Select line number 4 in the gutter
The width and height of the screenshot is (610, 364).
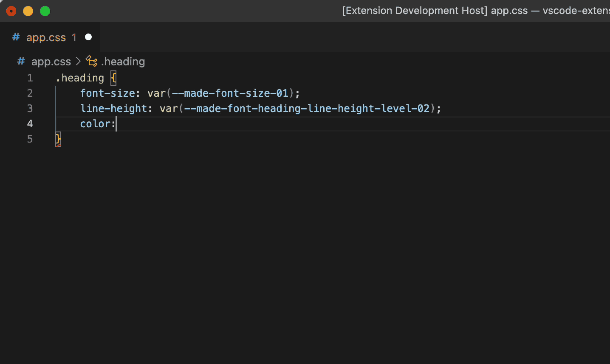coord(30,123)
